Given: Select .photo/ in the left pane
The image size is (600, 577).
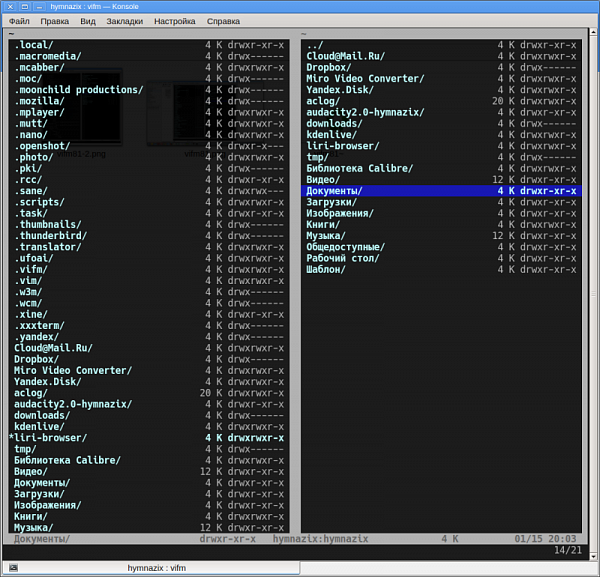Looking at the screenshot, I should 149,157.
